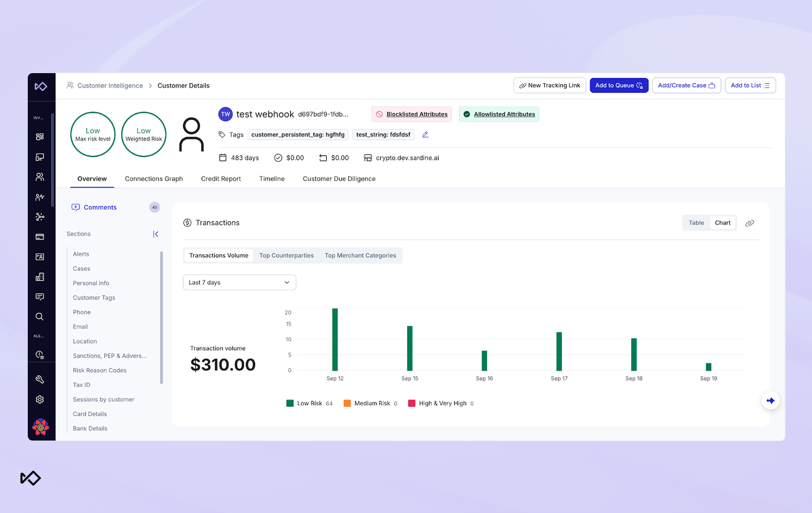Click the wrench tools icon in sidebar
The image size is (812, 513).
(x=40, y=379)
